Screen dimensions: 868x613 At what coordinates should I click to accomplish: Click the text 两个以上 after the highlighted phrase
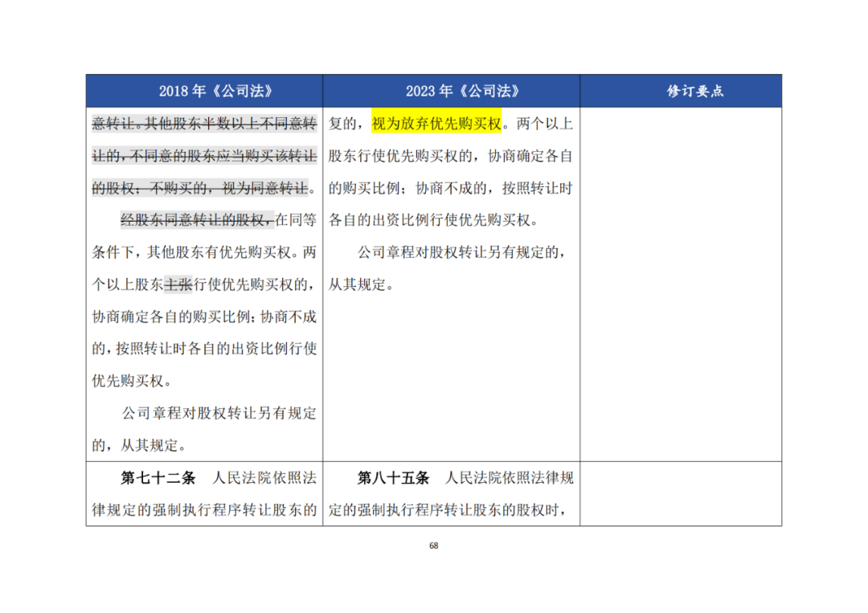[x=545, y=124]
